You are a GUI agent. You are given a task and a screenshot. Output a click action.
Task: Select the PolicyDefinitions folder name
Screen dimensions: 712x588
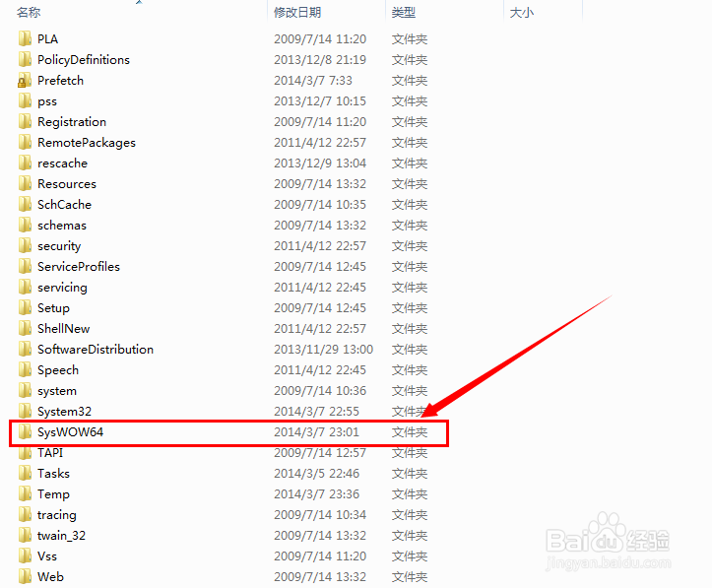(x=84, y=59)
